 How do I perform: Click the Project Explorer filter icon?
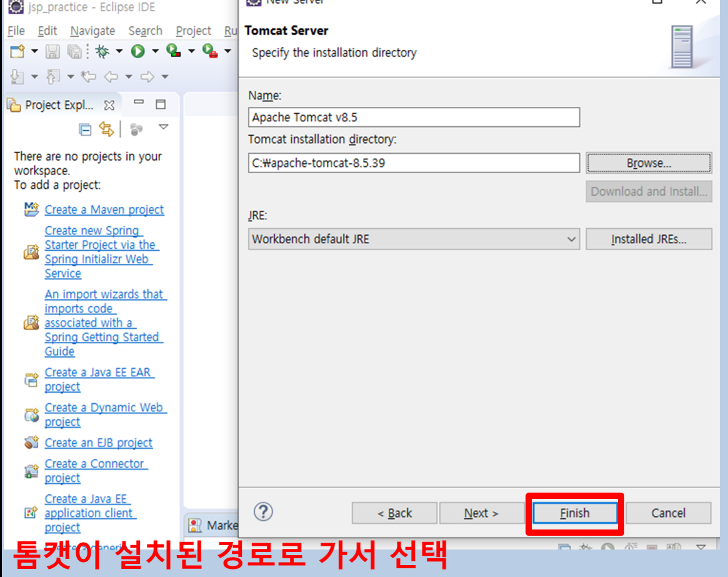pyautogui.click(x=136, y=129)
